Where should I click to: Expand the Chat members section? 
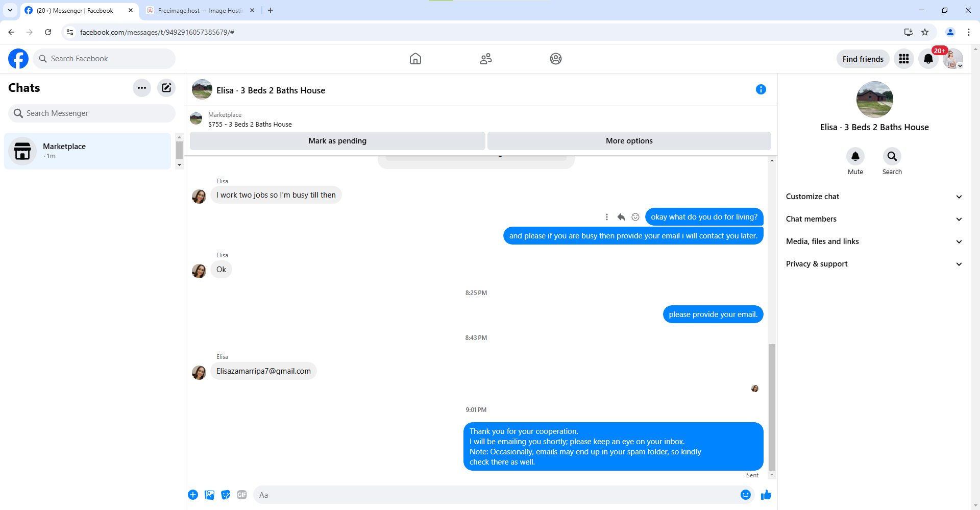(x=874, y=219)
